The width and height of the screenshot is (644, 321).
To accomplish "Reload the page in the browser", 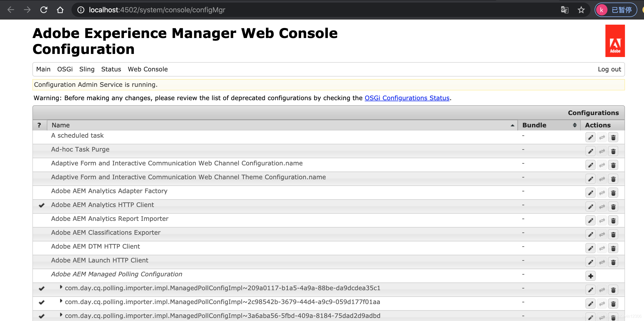I will (x=44, y=10).
